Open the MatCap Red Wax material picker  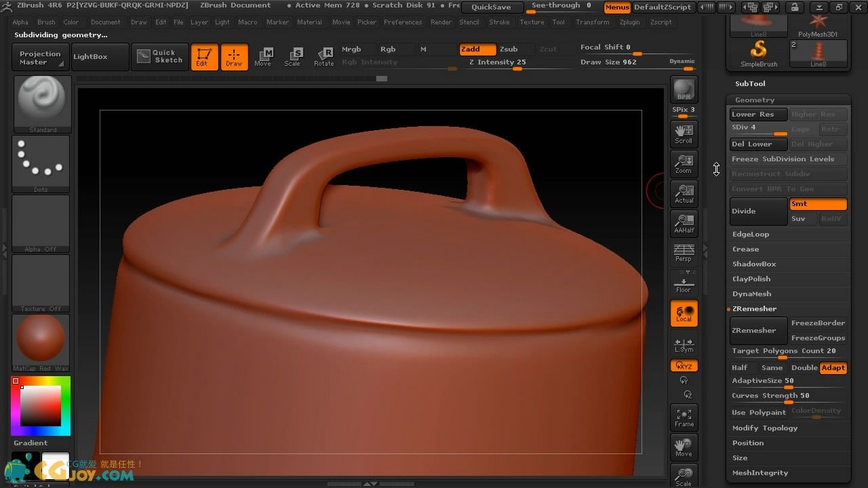[41, 343]
